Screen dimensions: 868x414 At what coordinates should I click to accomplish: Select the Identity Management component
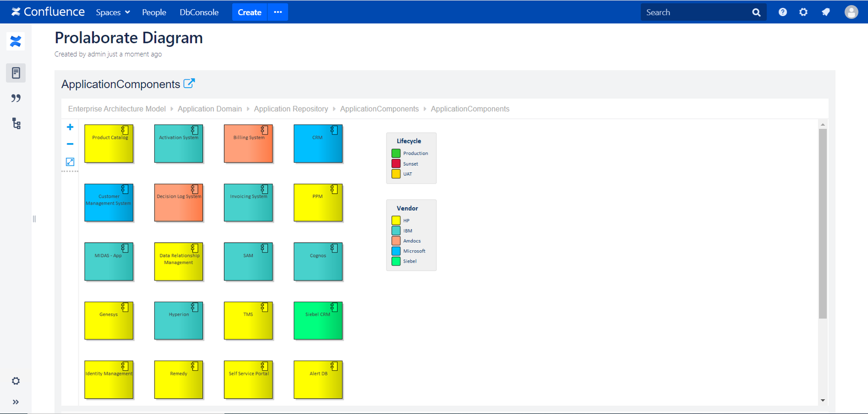tap(109, 379)
